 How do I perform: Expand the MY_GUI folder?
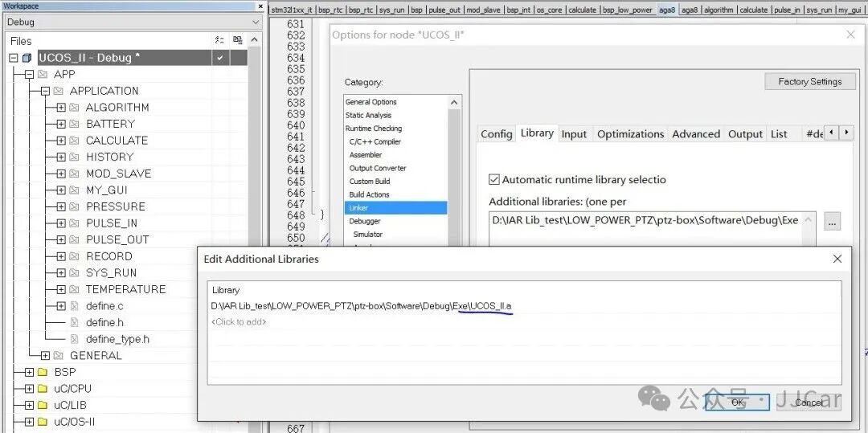pos(61,190)
